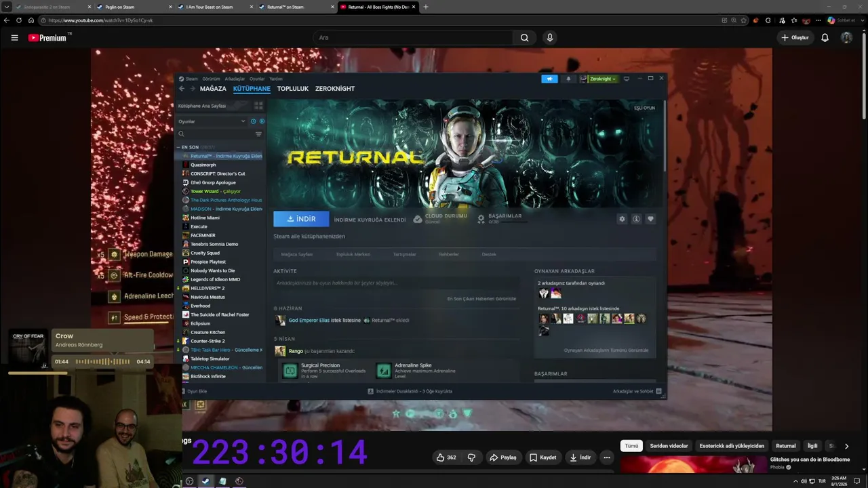The height and width of the screenshot is (488, 868).
Task: Select Tümü filter chip
Action: [631, 446]
